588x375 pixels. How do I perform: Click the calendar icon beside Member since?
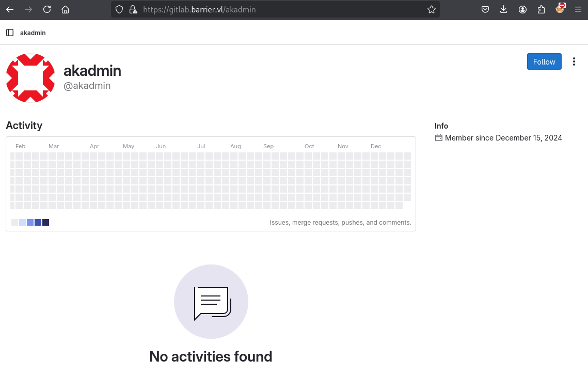coord(438,138)
